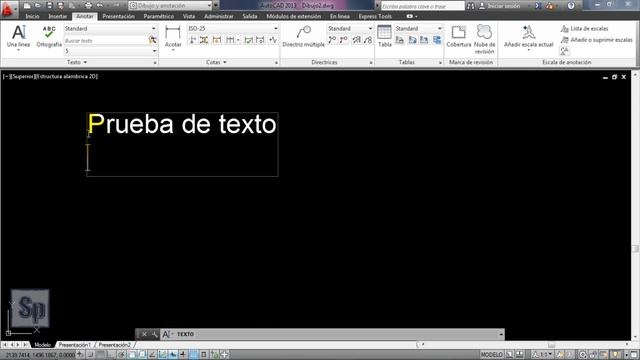Open the Standard text style dropdown

coord(110,29)
